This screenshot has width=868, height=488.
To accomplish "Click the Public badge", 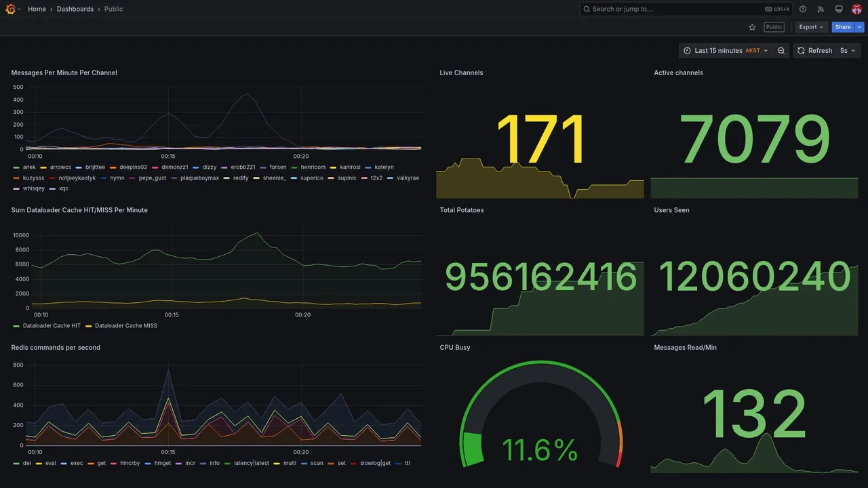I will [x=774, y=27].
